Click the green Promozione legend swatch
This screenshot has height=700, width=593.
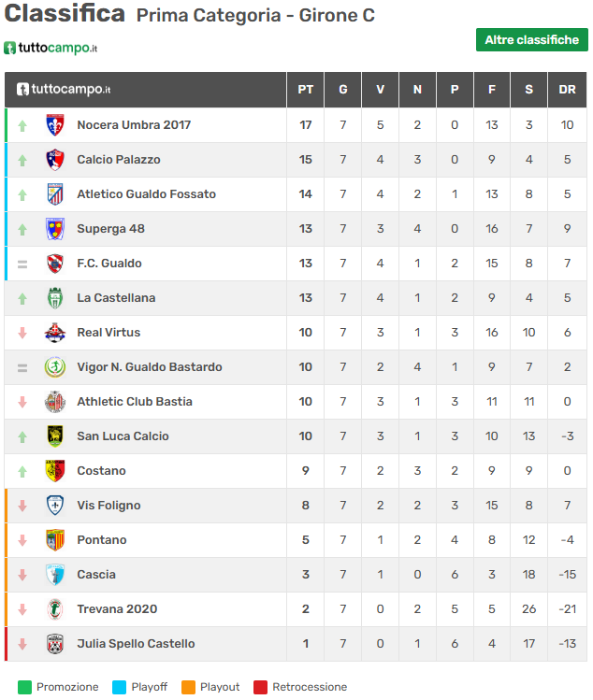[25, 687]
